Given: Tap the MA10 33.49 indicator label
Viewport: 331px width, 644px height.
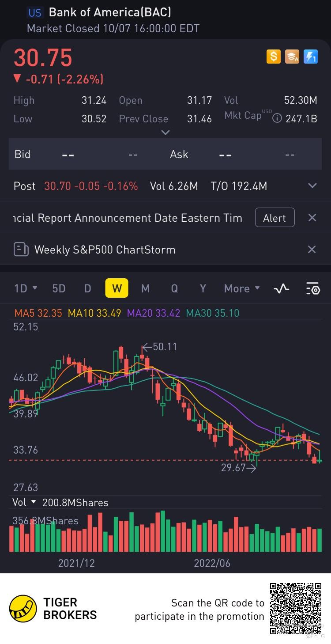Looking at the screenshot, I should [94, 313].
